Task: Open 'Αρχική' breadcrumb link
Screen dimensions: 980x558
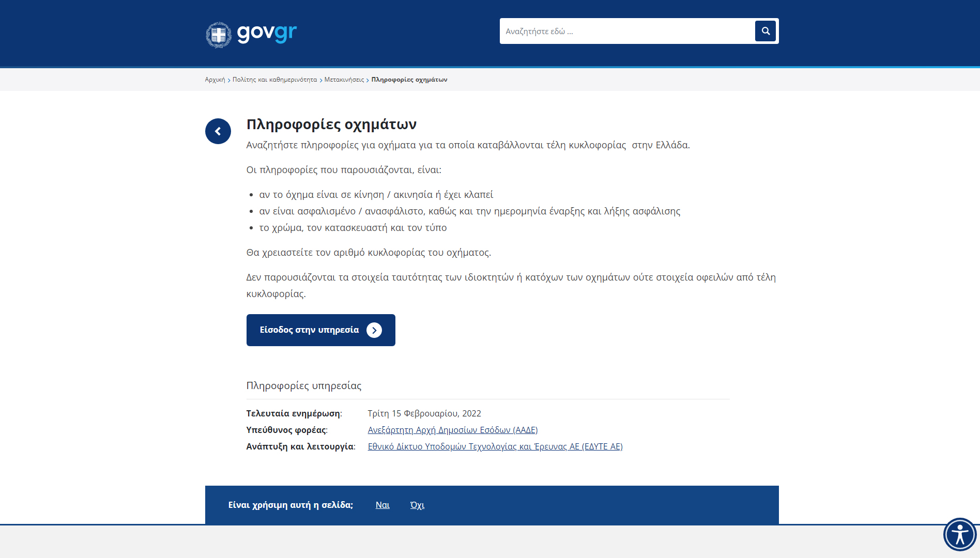Action: coord(215,80)
